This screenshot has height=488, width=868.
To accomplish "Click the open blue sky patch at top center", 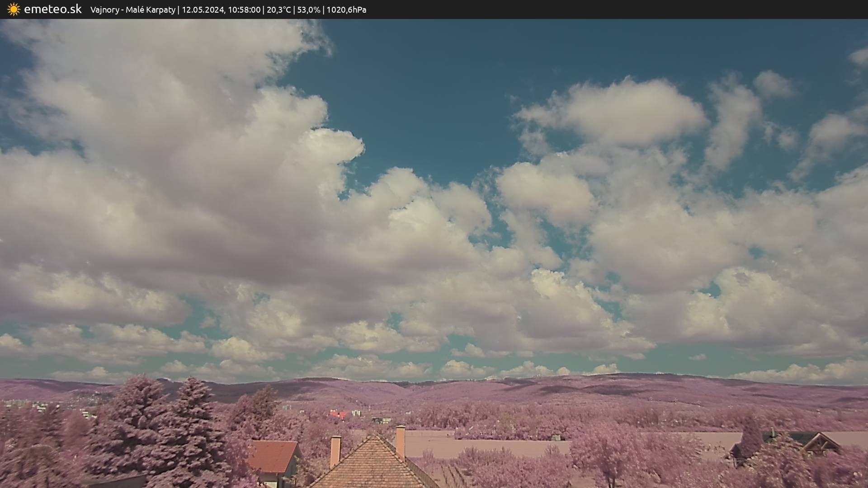I will point(429,90).
